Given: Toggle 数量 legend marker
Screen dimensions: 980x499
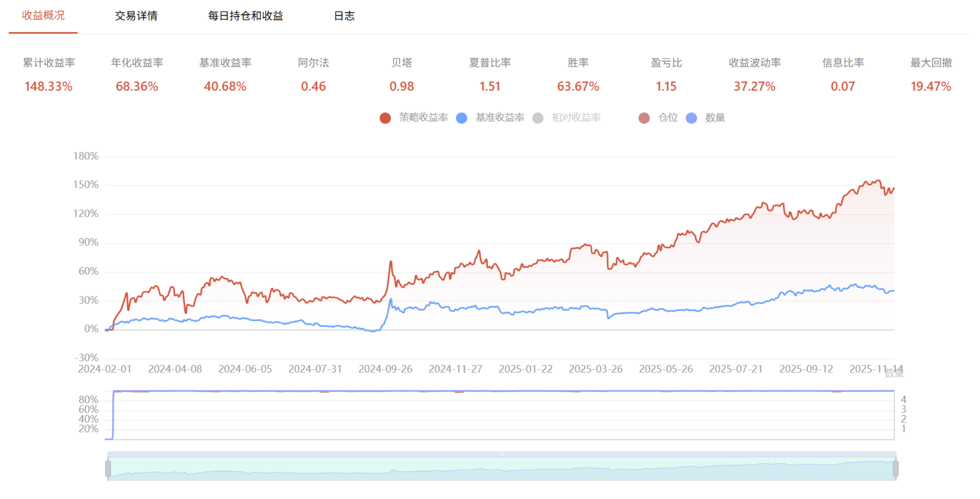Looking at the screenshot, I should tap(691, 118).
